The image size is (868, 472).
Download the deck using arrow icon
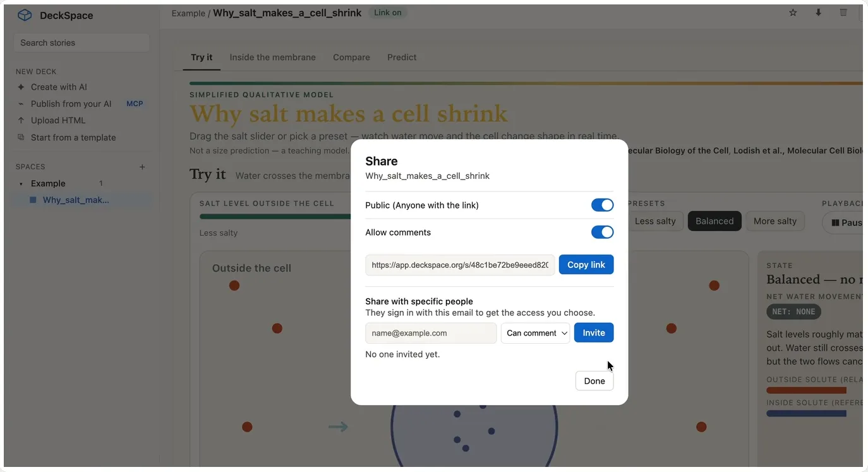(818, 13)
